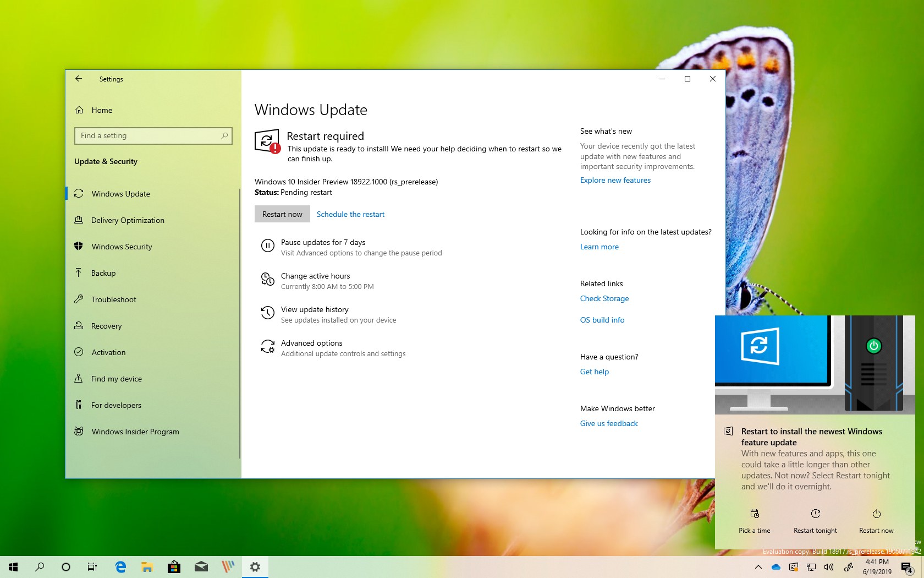Open Schedule the restart link

[350, 214]
